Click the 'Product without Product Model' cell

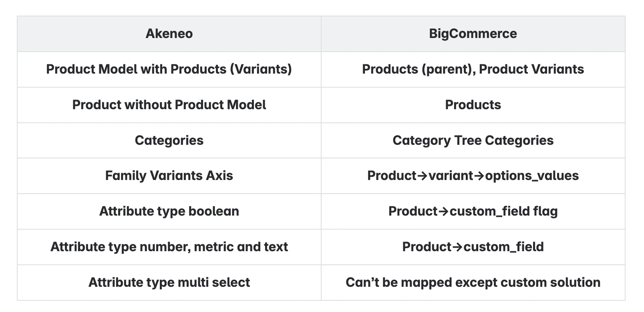pyautogui.click(x=169, y=105)
